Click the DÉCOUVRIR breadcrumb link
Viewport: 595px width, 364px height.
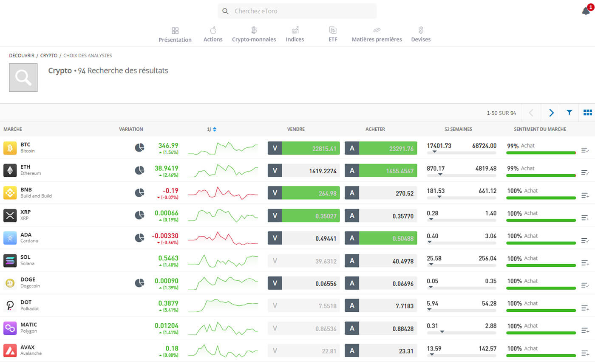[22, 56]
